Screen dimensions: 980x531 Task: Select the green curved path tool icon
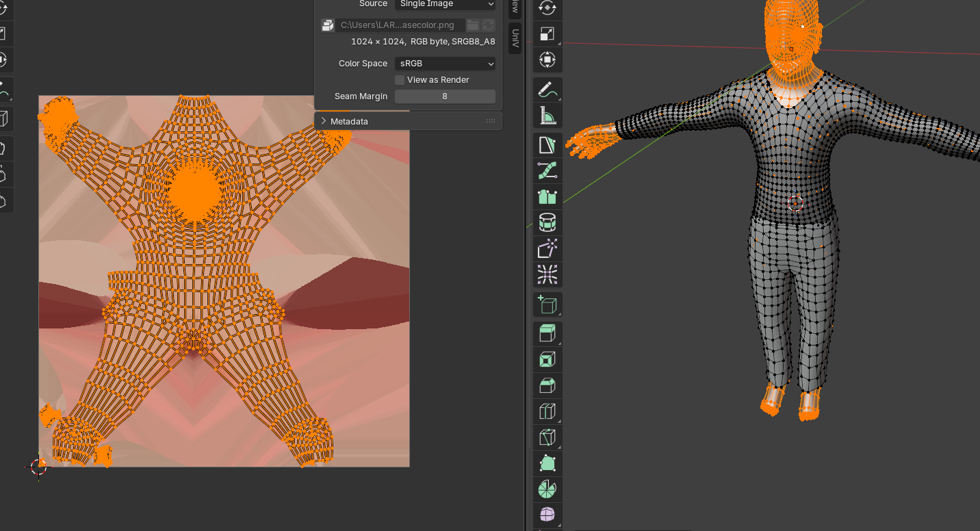click(547, 170)
